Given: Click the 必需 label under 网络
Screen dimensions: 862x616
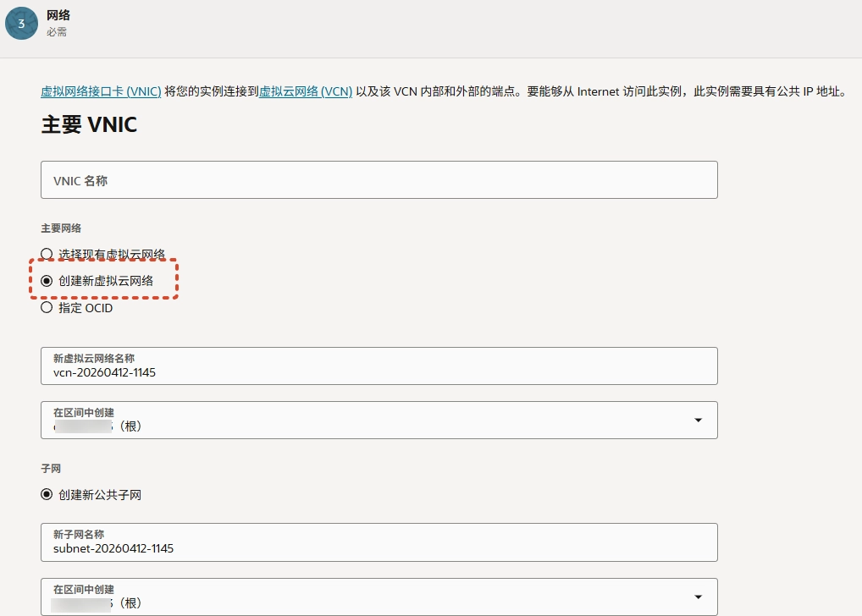Looking at the screenshot, I should 57,32.
